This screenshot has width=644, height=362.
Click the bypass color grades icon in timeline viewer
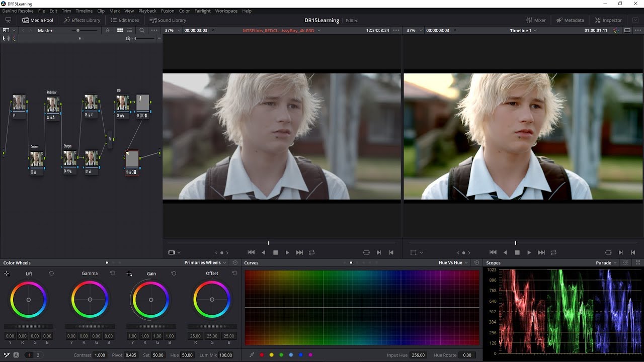coord(616,30)
